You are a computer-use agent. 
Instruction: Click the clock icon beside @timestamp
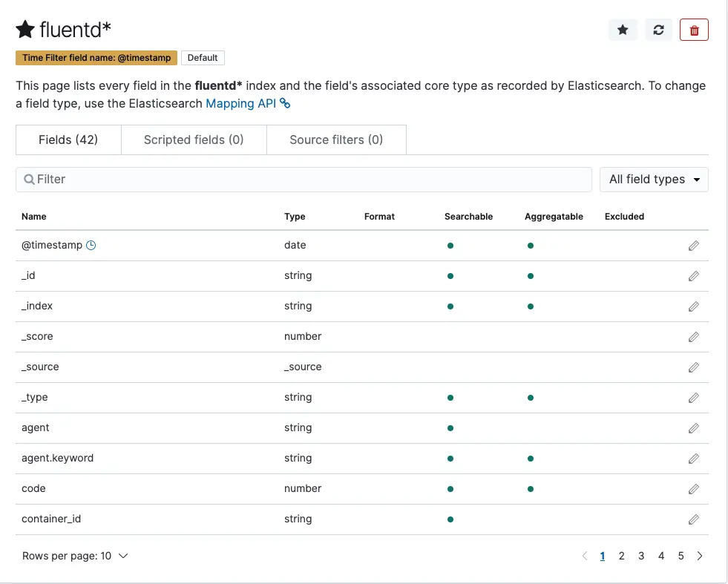[x=91, y=246]
